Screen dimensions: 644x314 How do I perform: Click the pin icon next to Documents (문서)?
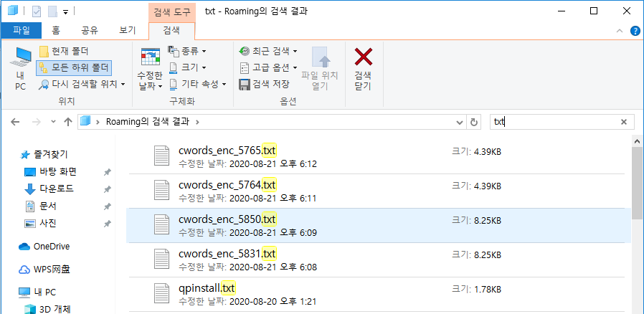107,206
